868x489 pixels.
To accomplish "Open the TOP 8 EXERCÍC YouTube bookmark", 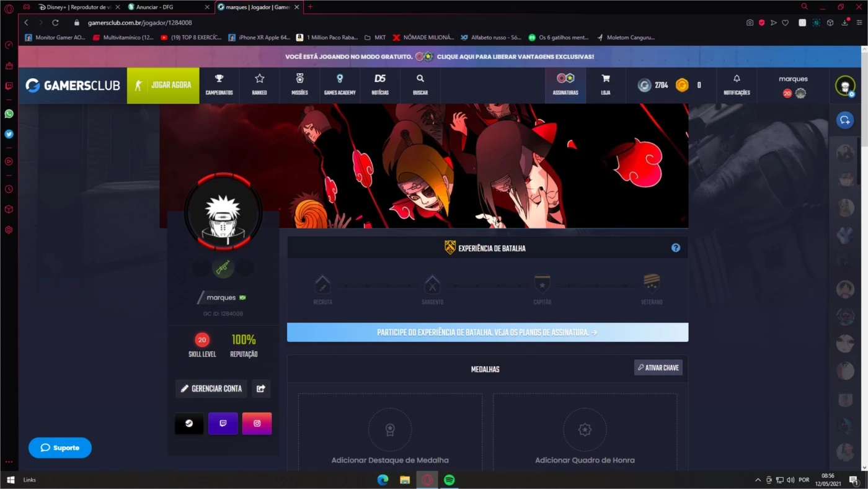I will (x=191, y=37).
